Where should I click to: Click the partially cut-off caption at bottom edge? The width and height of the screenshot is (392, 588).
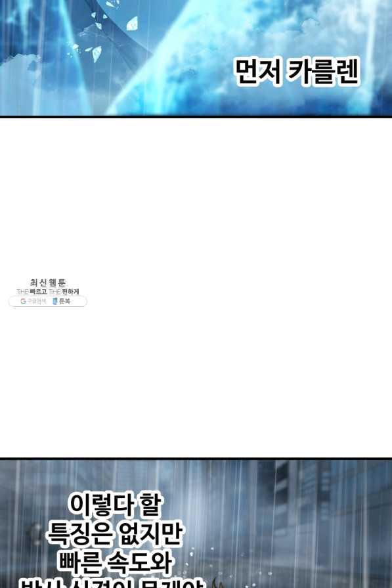click(112, 583)
